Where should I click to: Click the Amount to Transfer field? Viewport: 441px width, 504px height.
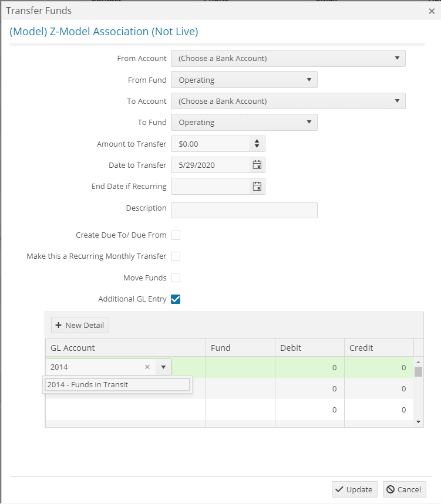pyautogui.click(x=210, y=144)
